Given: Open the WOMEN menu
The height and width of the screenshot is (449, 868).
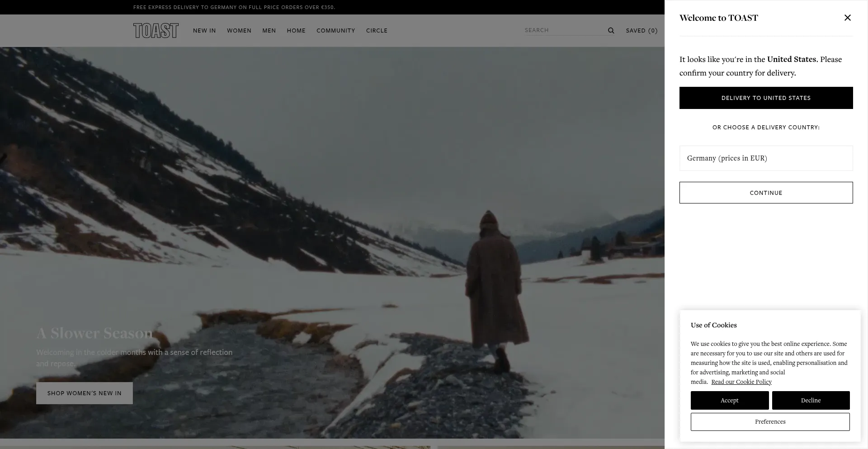Looking at the screenshot, I should point(239,31).
